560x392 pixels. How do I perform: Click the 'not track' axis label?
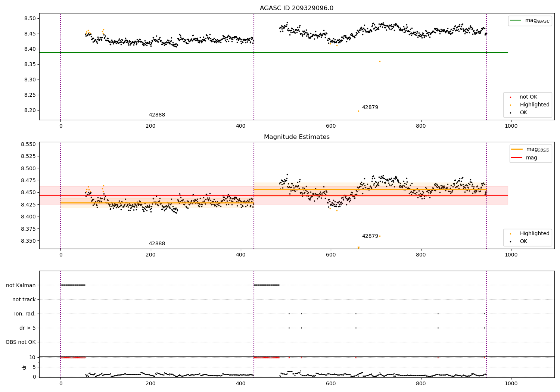24,300
